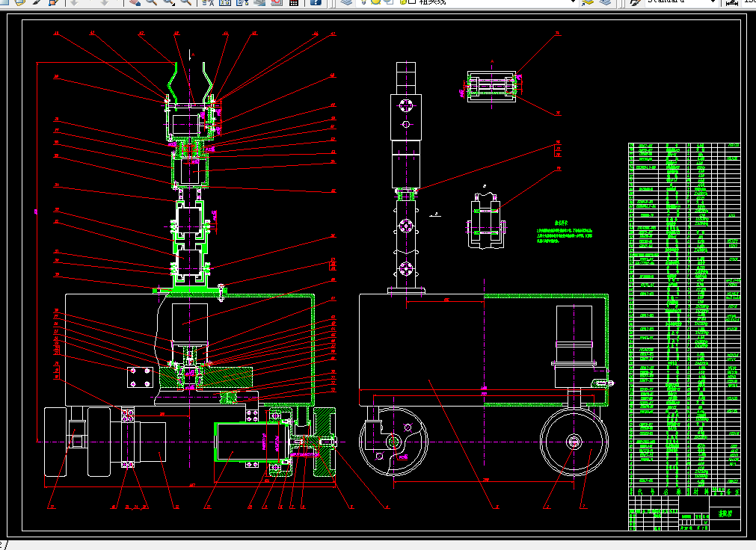This screenshot has width=756, height=550.
Task: Click the 粗实线 layer color square
Action: [x=412, y=2]
